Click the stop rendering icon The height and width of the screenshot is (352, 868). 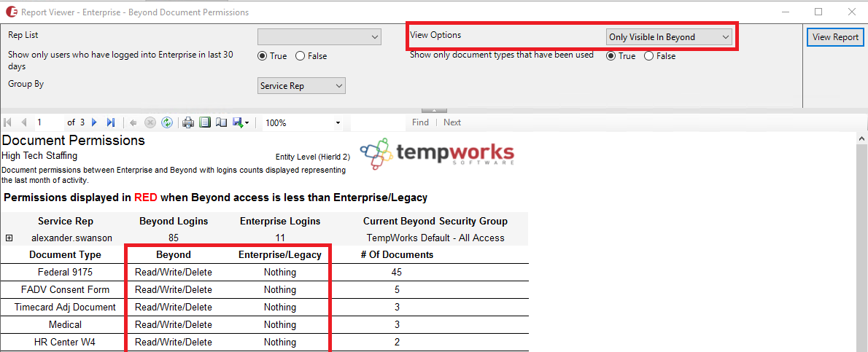click(x=150, y=122)
